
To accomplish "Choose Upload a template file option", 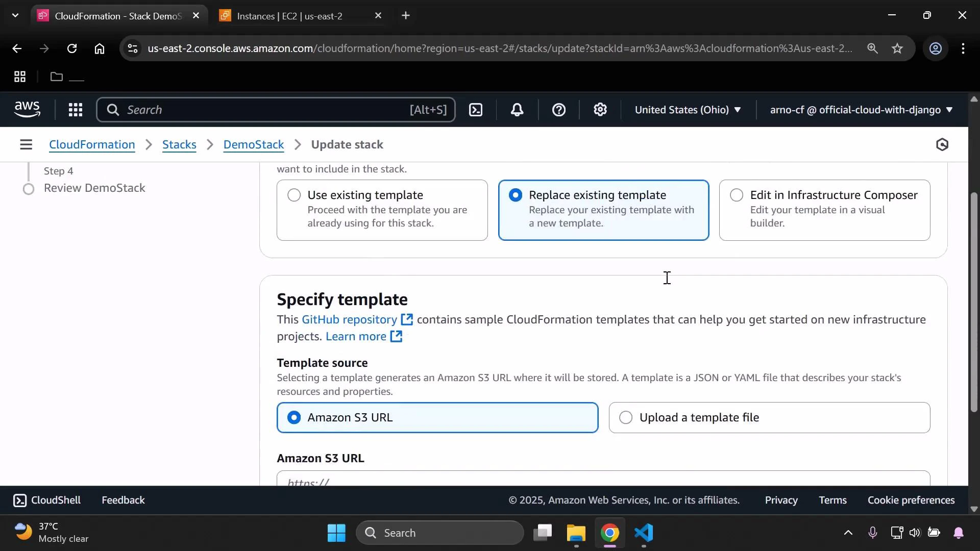I will pyautogui.click(x=769, y=418).
